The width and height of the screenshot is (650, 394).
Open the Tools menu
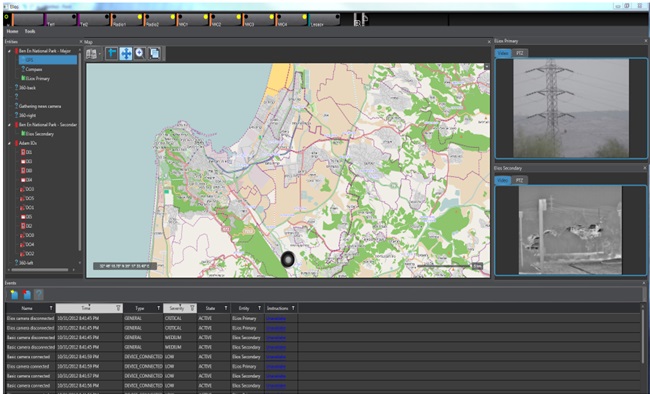[x=30, y=32]
